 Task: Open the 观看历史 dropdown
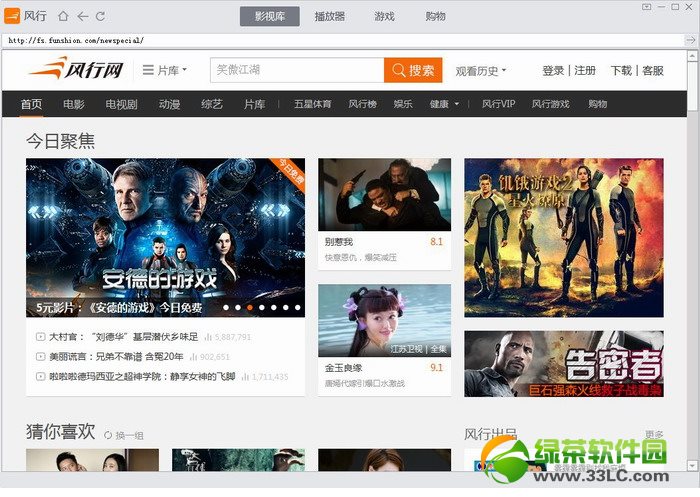coord(481,71)
